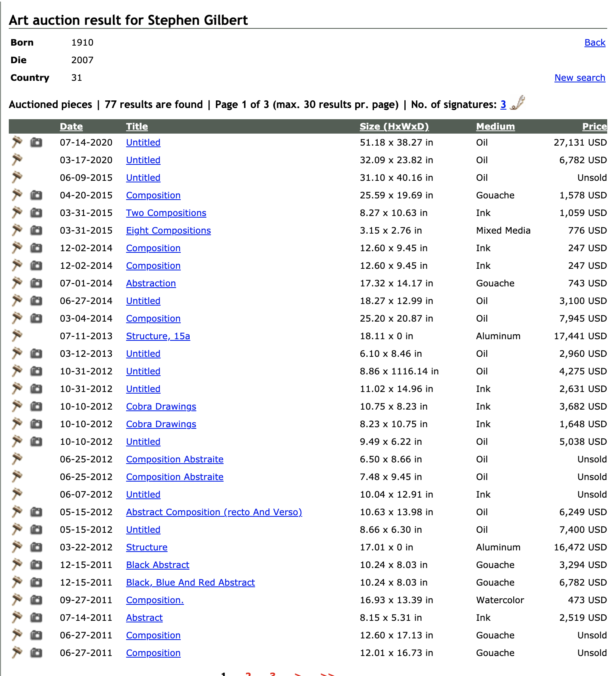Click the hammer icon for Abstraction row
616x676 pixels.
pyautogui.click(x=17, y=283)
